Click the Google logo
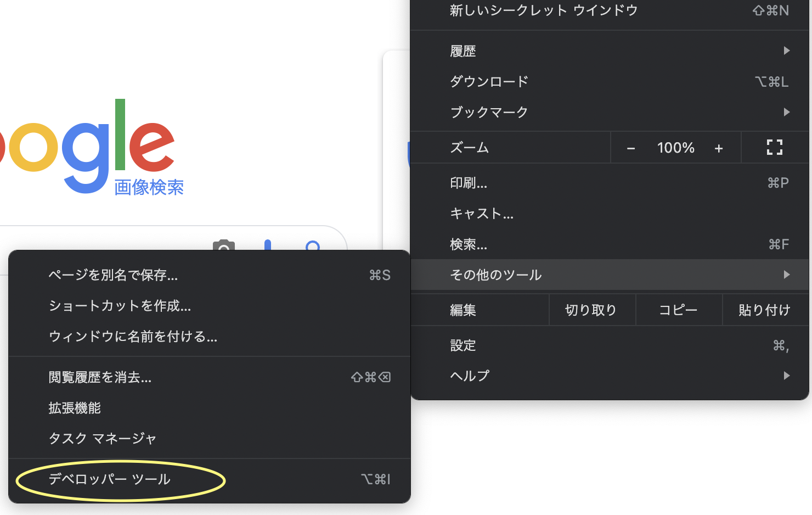 (88, 145)
